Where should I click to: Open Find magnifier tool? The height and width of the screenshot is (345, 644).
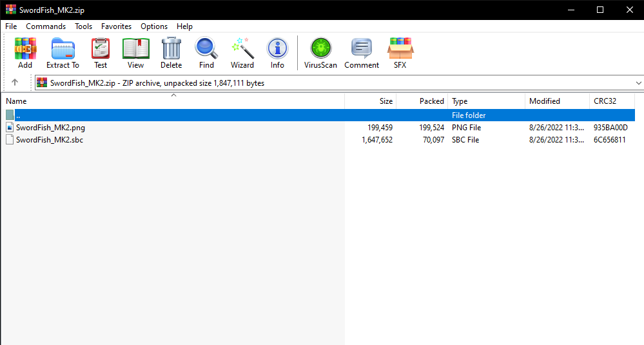point(206,53)
